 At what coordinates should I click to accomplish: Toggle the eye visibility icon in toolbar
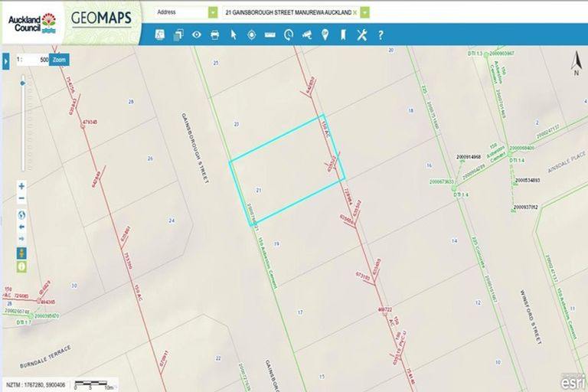coord(197,34)
